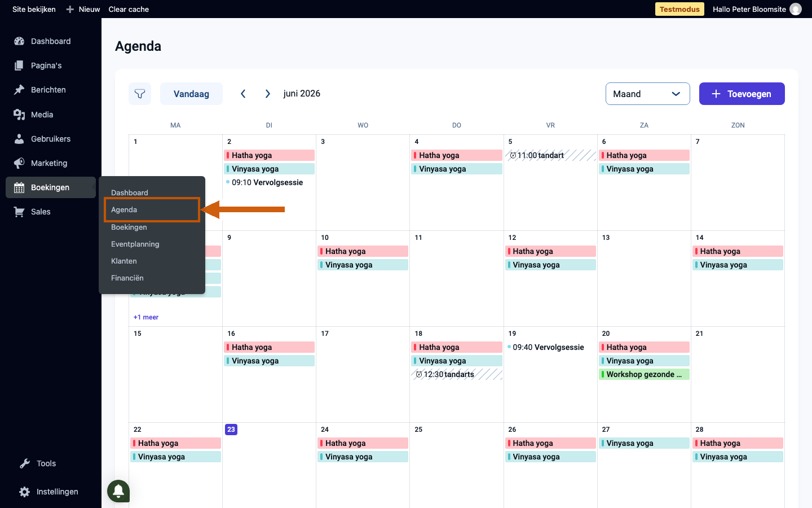The width and height of the screenshot is (812, 508).
Task: Click the Marketing megaphone icon
Action: click(19, 163)
